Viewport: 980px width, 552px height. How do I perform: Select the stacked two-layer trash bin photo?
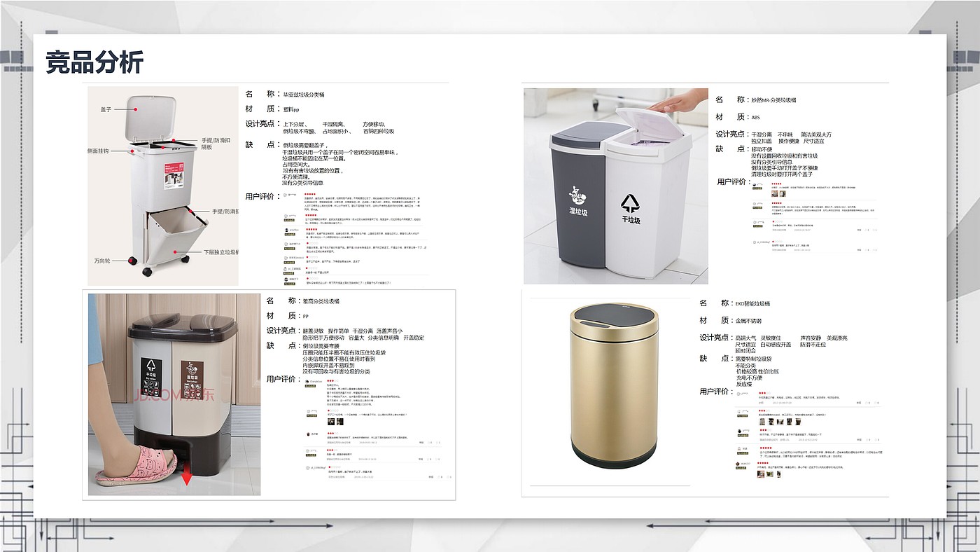tap(163, 186)
